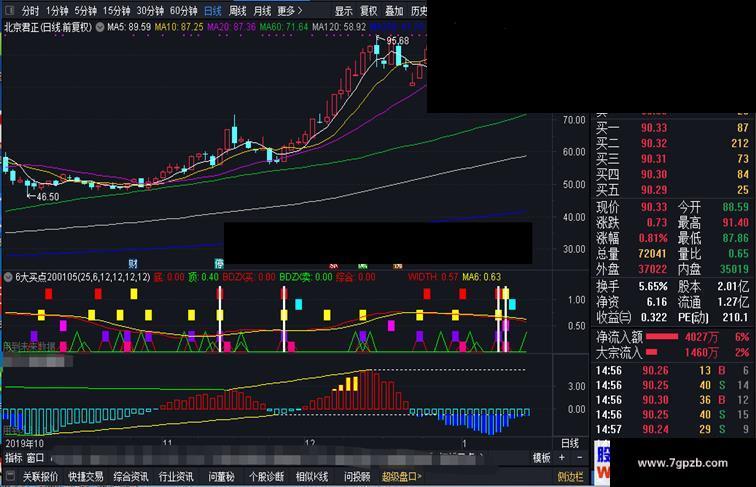
Task: Open the 综合资讯 tab
Action: [x=131, y=477]
